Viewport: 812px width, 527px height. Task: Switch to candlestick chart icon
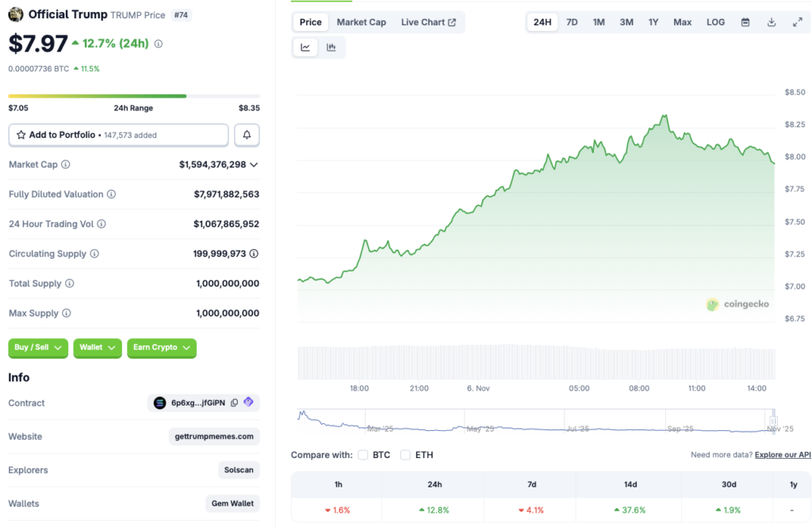pyautogui.click(x=331, y=48)
